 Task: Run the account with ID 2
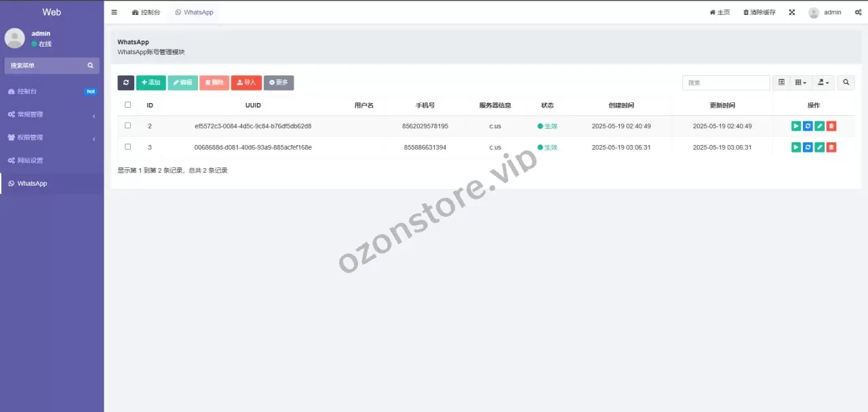[x=796, y=126]
